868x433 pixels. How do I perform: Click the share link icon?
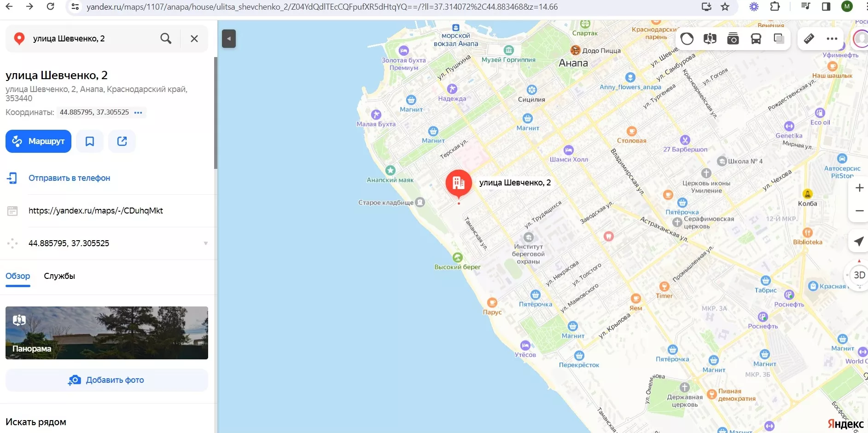click(x=122, y=141)
